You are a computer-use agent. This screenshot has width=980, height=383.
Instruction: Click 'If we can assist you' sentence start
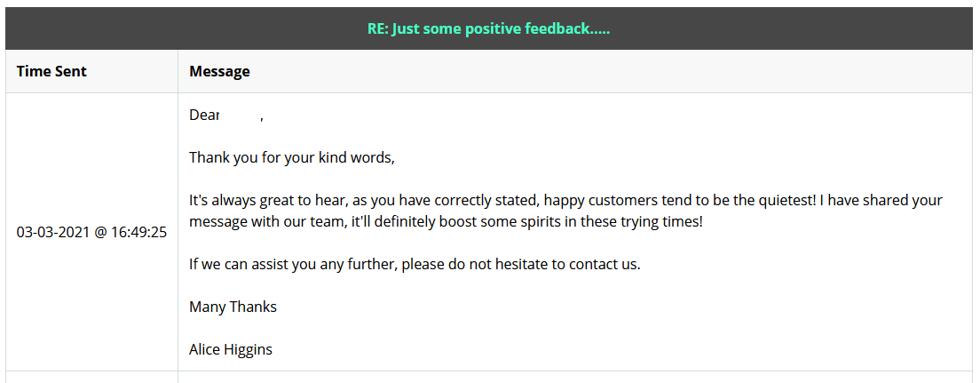tap(252, 264)
